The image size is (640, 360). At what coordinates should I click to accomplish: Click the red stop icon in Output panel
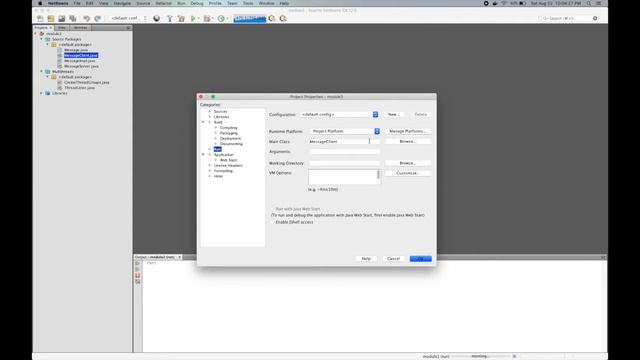point(138,276)
